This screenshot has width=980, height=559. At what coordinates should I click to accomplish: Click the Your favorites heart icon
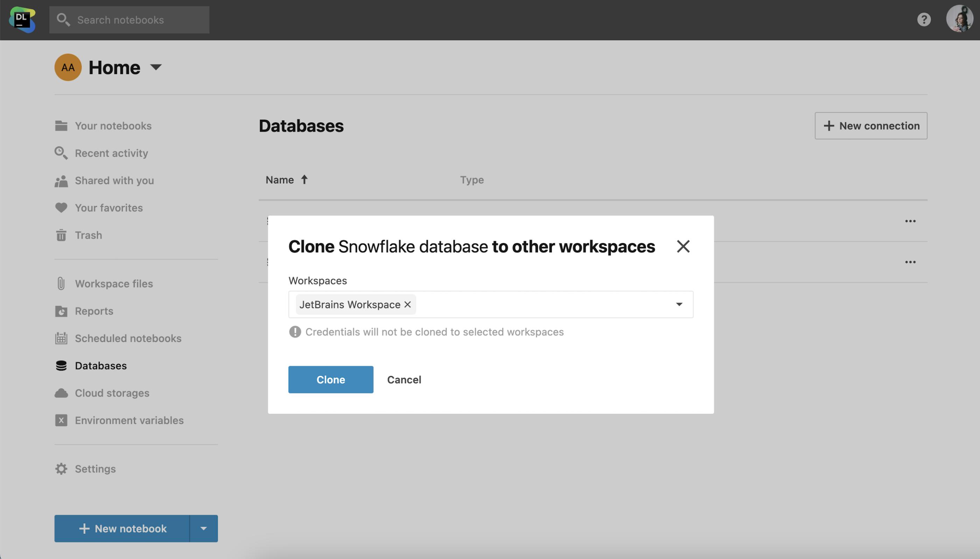click(61, 208)
